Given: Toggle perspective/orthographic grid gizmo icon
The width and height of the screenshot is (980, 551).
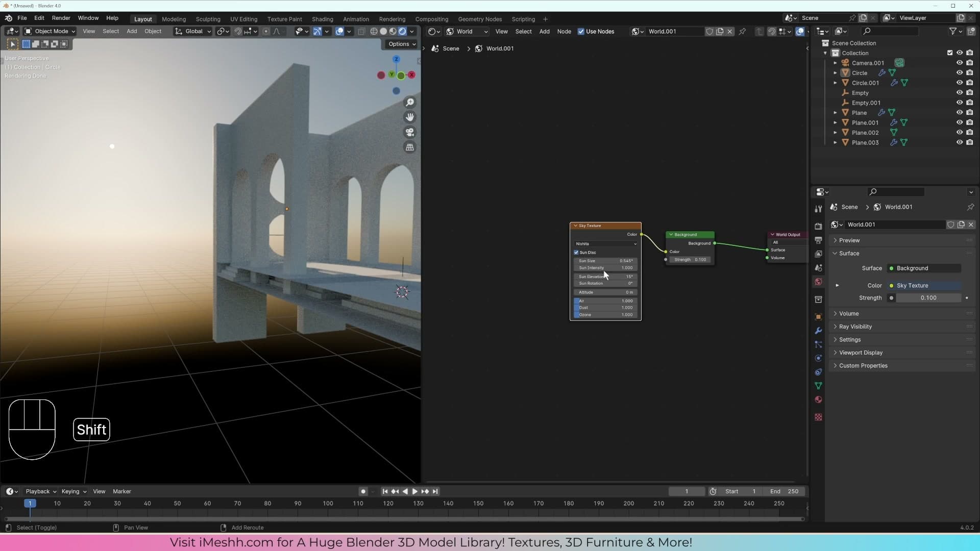Looking at the screenshot, I should 410,147.
